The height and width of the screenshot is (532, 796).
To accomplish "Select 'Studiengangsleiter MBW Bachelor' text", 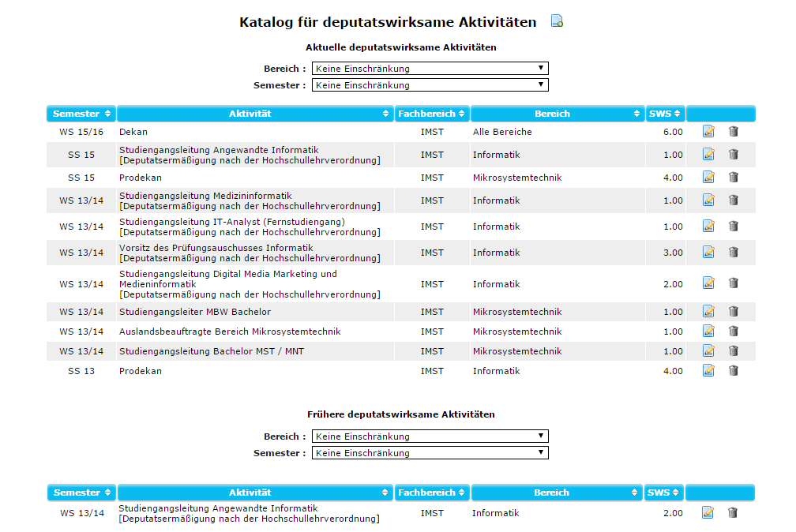I will [x=195, y=312].
